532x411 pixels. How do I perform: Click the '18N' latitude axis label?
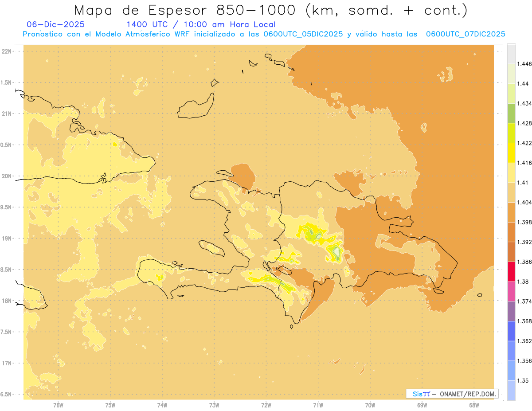point(6,301)
